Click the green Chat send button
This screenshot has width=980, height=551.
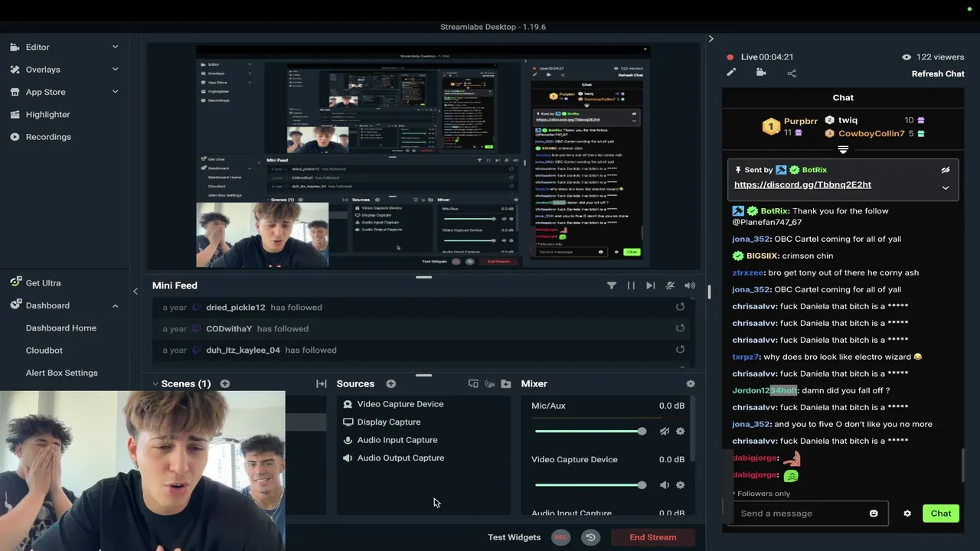pos(941,514)
